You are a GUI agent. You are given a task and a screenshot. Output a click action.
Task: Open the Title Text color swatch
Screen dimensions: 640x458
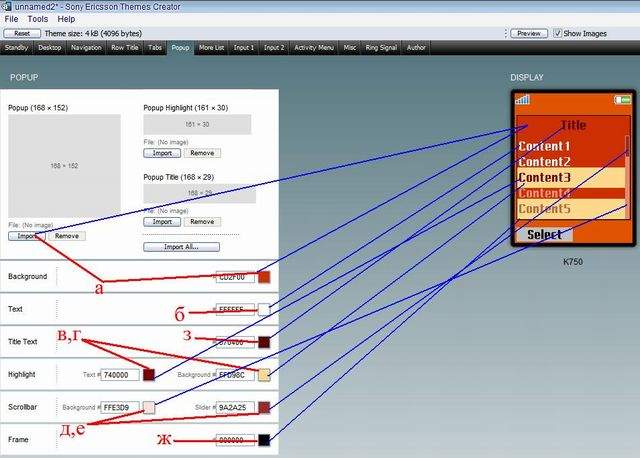[264, 342]
